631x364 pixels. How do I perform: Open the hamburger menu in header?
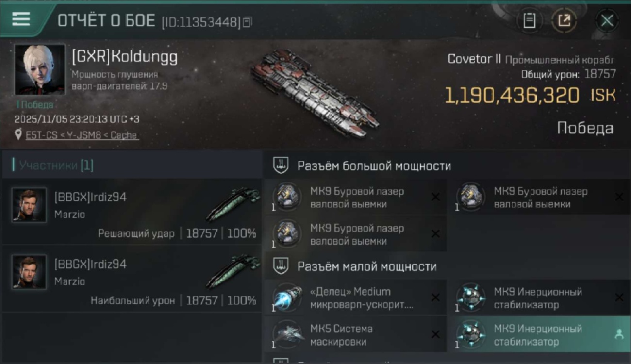pyautogui.click(x=21, y=19)
